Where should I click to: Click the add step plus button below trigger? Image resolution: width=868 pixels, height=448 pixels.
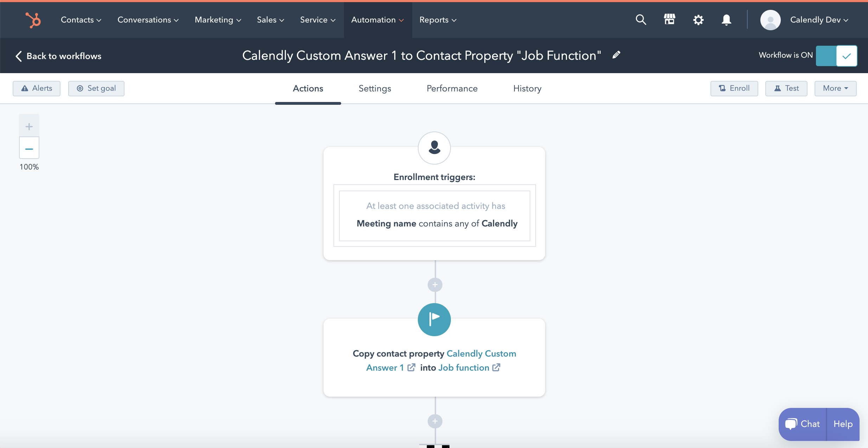435,284
